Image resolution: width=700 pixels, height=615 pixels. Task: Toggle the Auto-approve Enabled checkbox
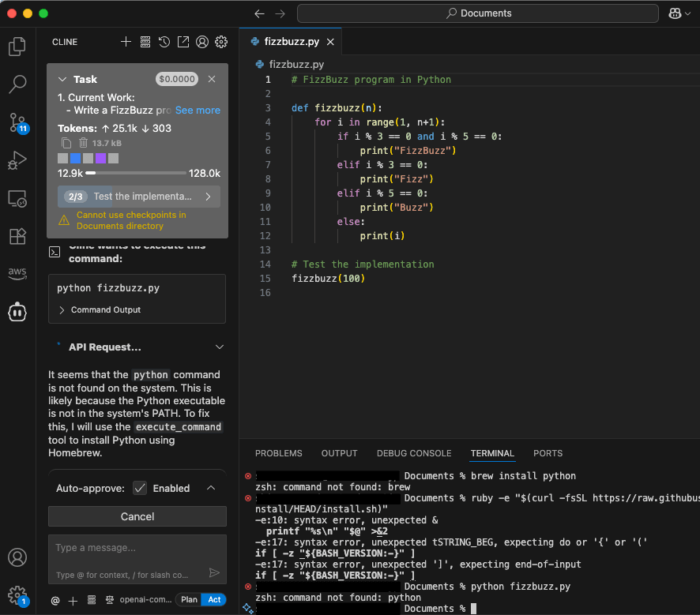(140, 488)
